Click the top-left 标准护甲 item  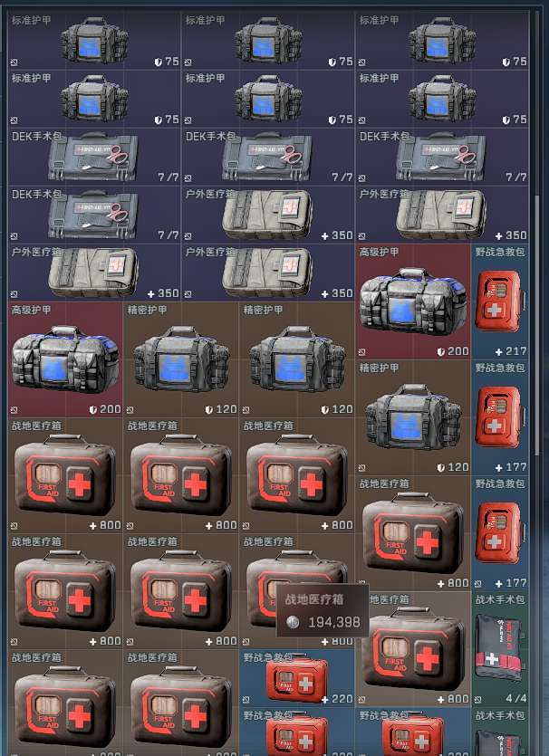tap(94, 40)
